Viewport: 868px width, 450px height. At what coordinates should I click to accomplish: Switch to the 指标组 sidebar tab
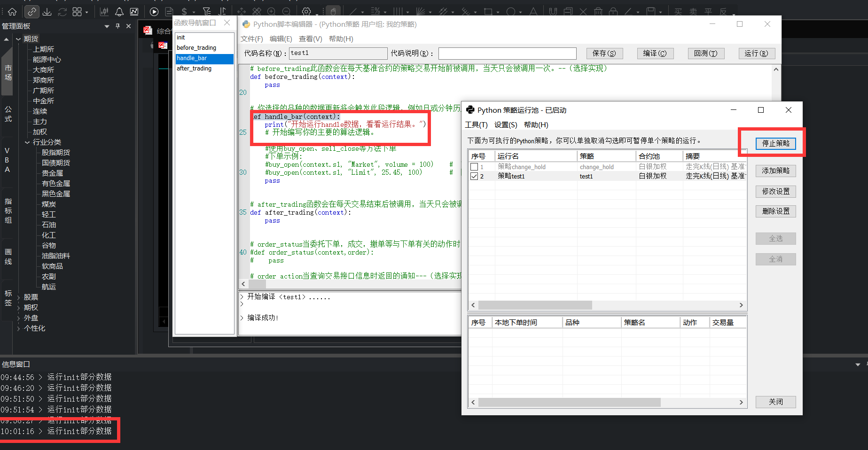click(x=8, y=211)
